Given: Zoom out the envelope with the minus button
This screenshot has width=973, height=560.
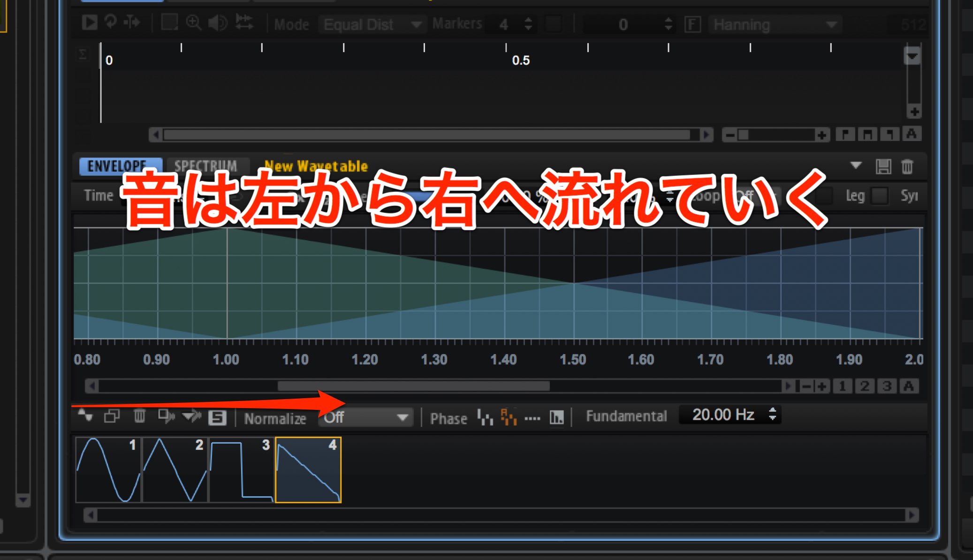Looking at the screenshot, I should [x=806, y=387].
